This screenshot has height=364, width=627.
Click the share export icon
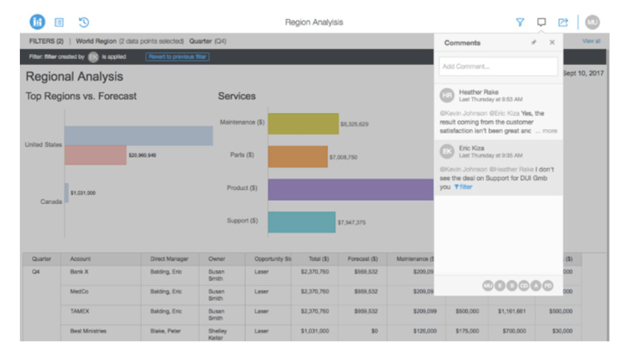[563, 23]
